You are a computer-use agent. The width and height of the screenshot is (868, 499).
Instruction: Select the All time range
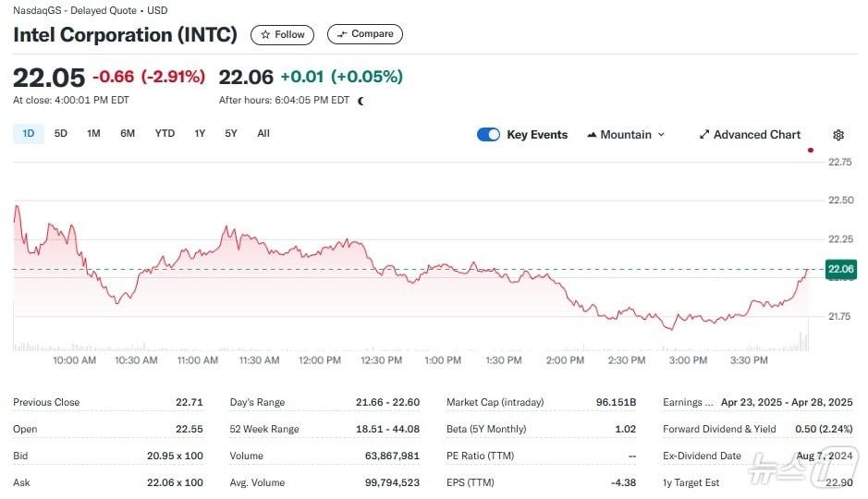click(x=263, y=133)
